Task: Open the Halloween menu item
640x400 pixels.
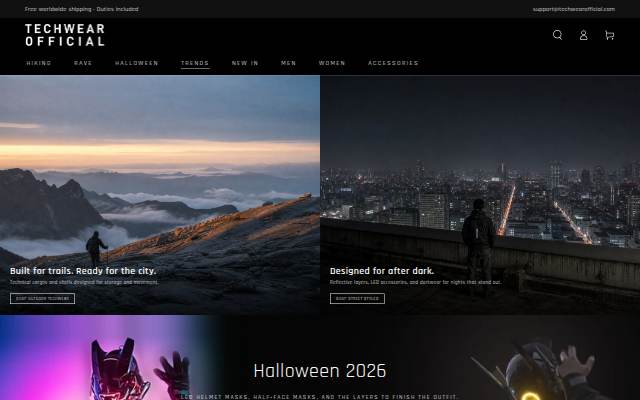Action: 137,63
